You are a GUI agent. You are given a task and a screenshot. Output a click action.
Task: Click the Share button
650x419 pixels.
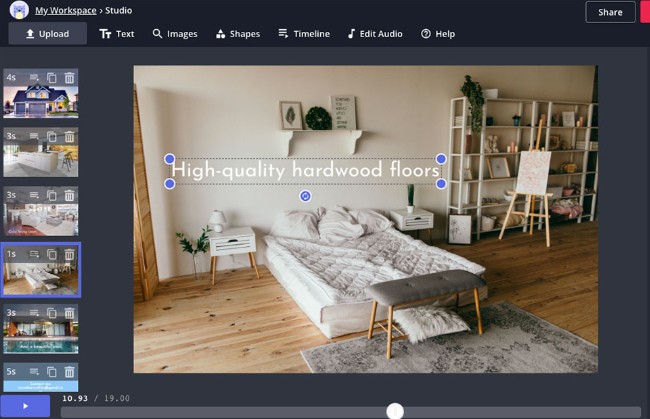(x=609, y=12)
